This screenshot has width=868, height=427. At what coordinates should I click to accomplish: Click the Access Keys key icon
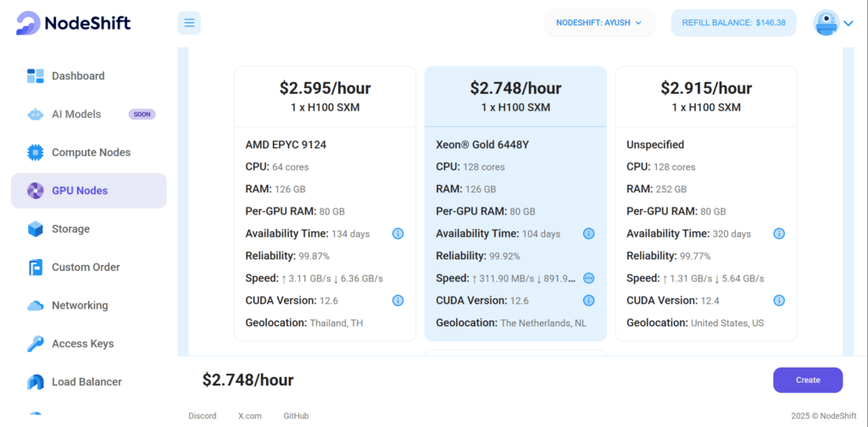[36, 343]
